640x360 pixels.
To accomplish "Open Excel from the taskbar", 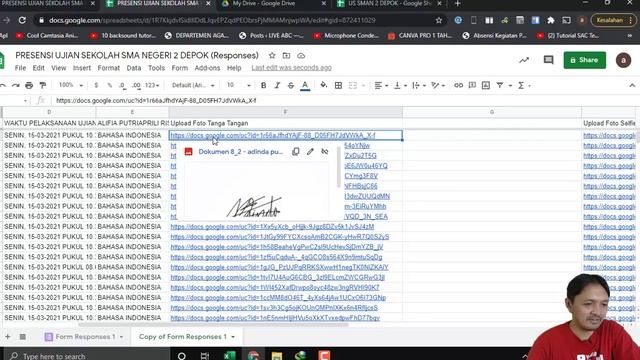I will 229,355.
